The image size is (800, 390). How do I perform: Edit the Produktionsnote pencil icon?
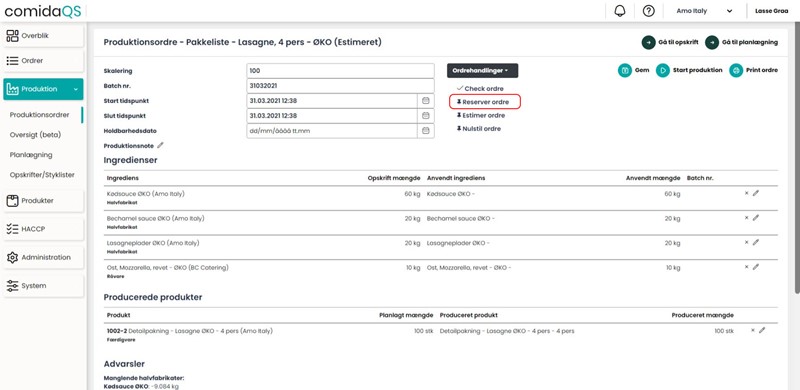coord(160,145)
